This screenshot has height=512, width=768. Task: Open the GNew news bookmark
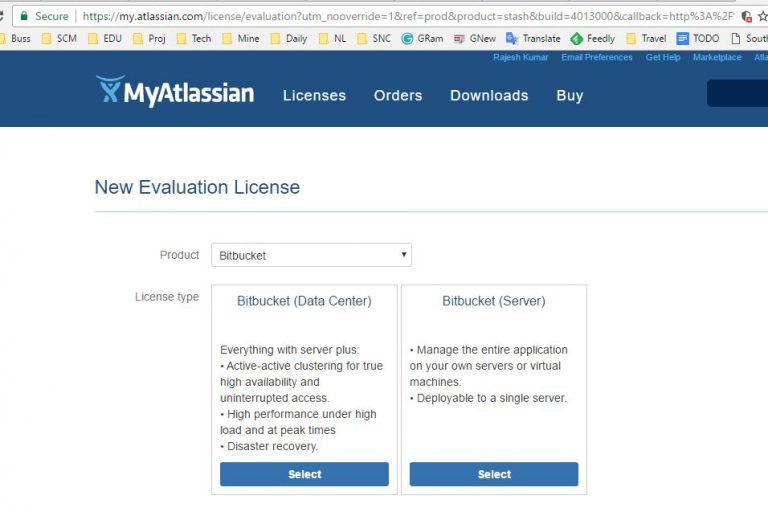point(475,38)
